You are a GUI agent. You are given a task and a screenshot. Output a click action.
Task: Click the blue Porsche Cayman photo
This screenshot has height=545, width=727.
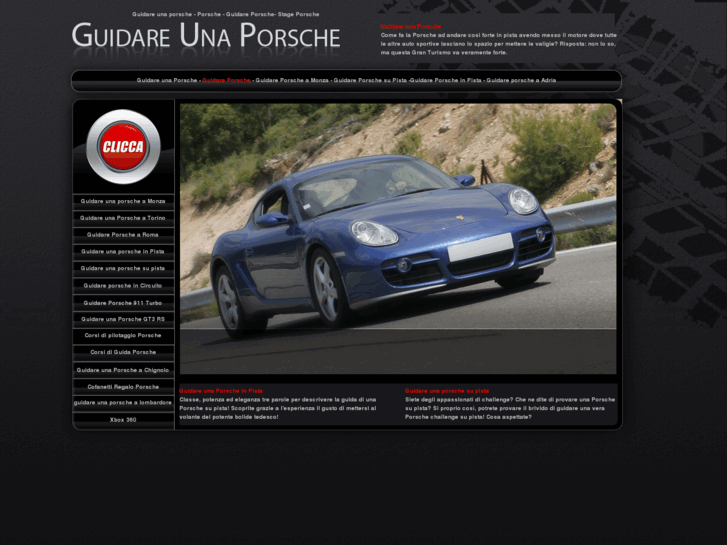click(398, 239)
